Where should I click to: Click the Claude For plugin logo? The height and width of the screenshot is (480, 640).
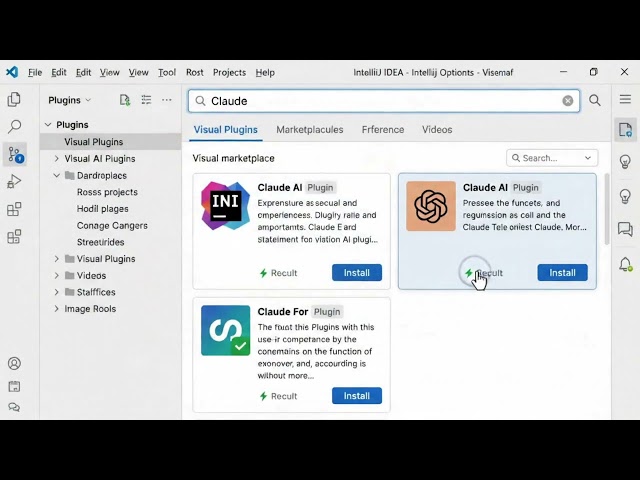[226, 330]
